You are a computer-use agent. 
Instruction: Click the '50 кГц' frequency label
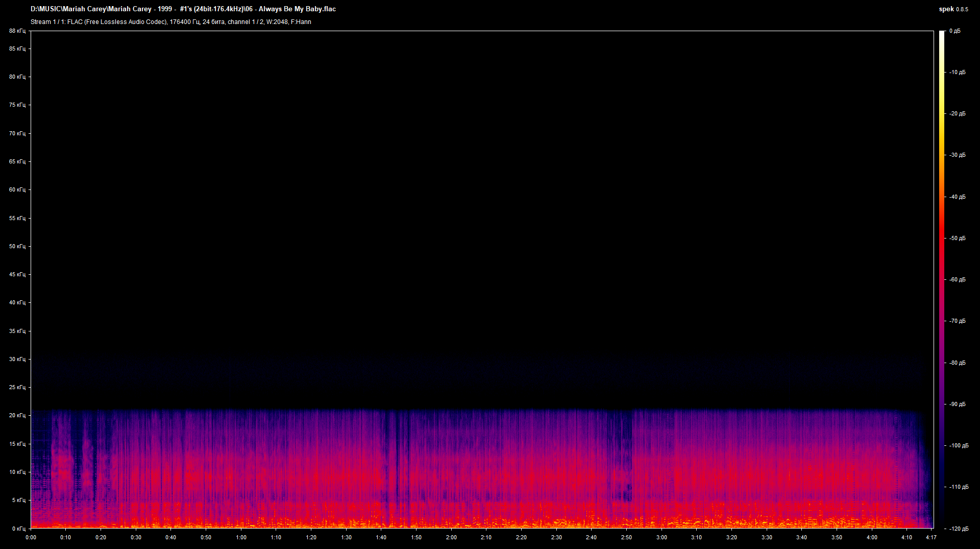pyautogui.click(x=17, y=247)
